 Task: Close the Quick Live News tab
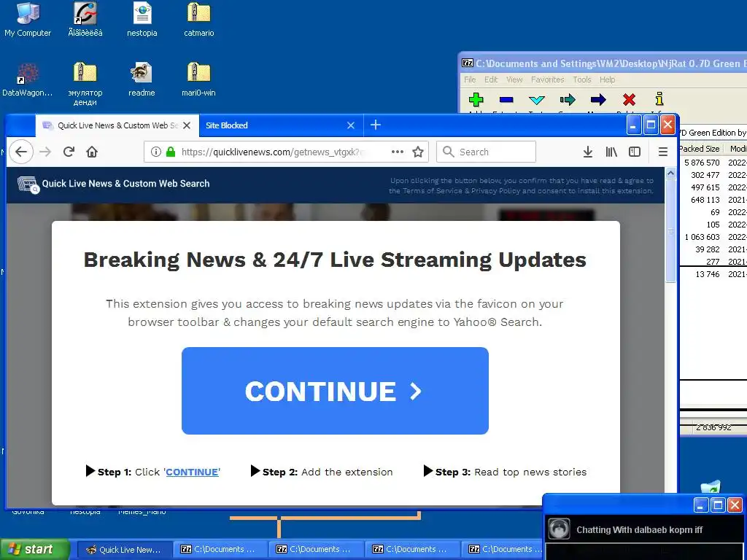click(187, 125)
